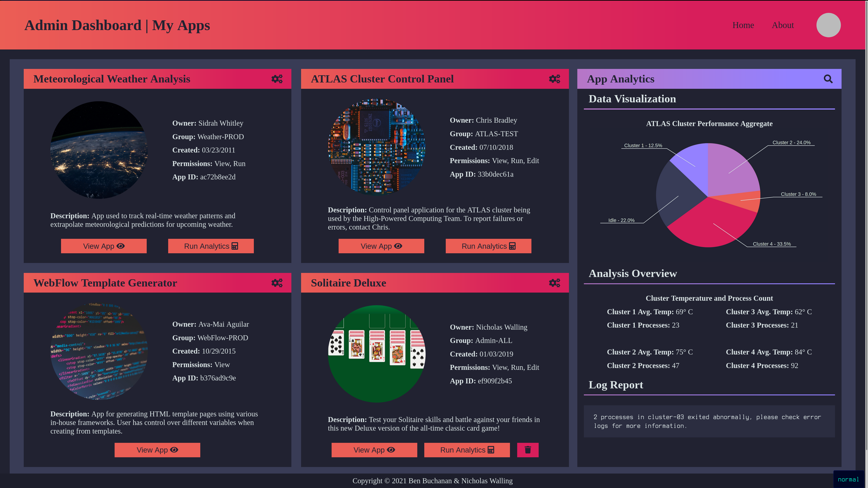Click gears icon on Solitaire Deluxe card

554,283
